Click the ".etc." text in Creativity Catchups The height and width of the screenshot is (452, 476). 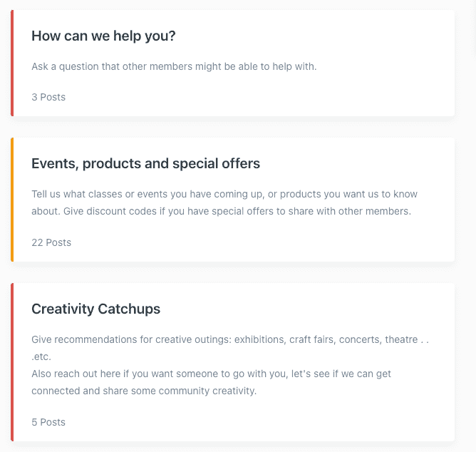click(41, 356)
